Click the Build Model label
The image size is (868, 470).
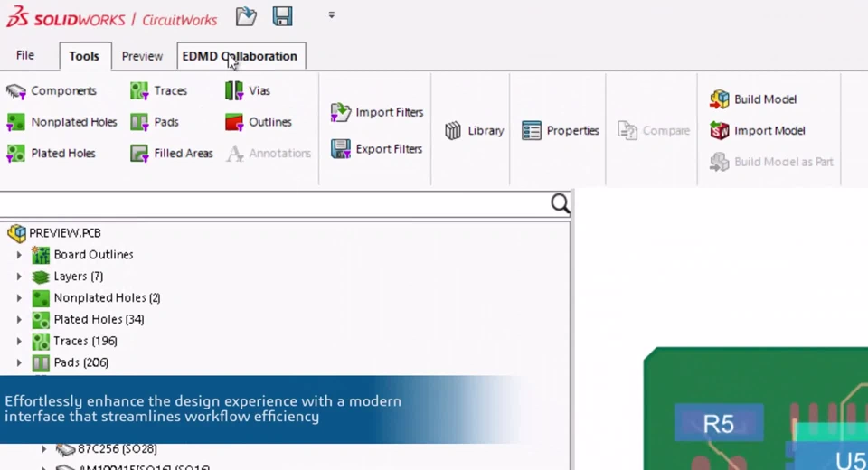click(x=766, y=99)
